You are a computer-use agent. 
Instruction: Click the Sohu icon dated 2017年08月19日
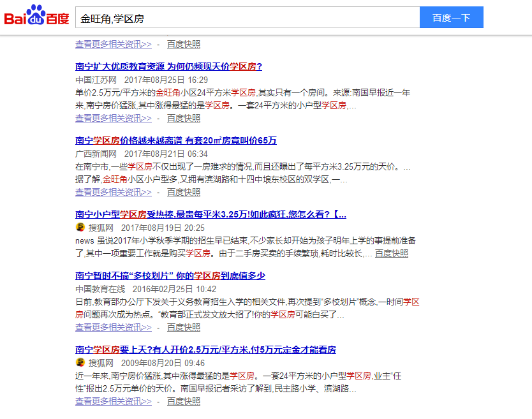coord(80,228)
